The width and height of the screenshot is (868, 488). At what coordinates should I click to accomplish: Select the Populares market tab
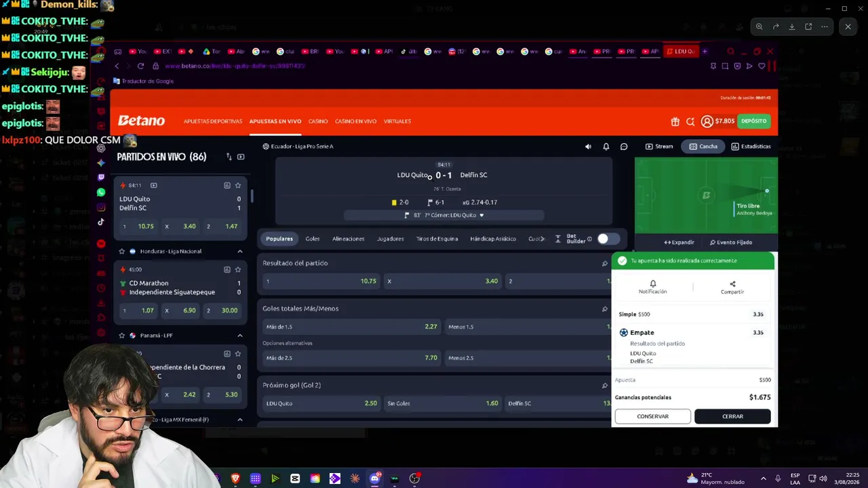point(279,239)
